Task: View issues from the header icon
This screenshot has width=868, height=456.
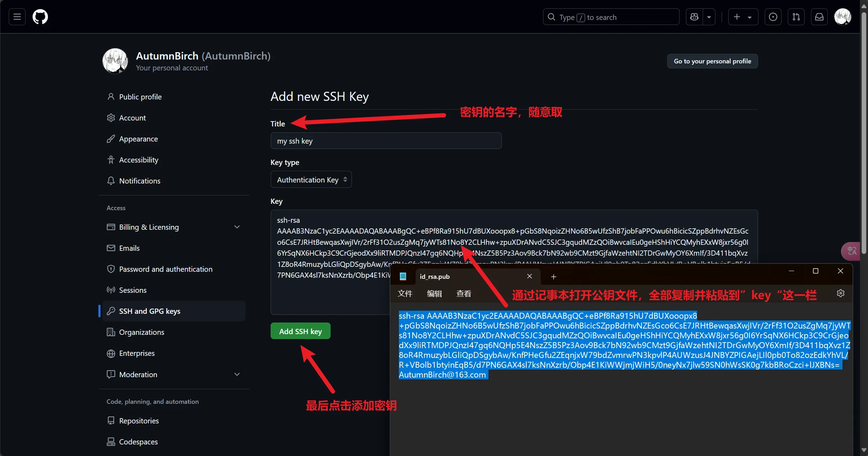Action: (x=773, y=17)
